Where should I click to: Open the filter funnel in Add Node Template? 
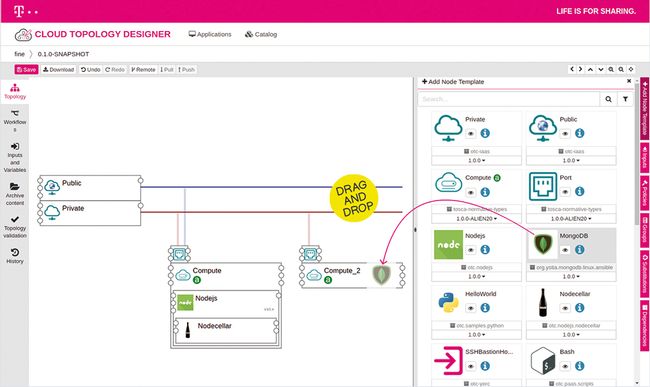coord(625,99)
